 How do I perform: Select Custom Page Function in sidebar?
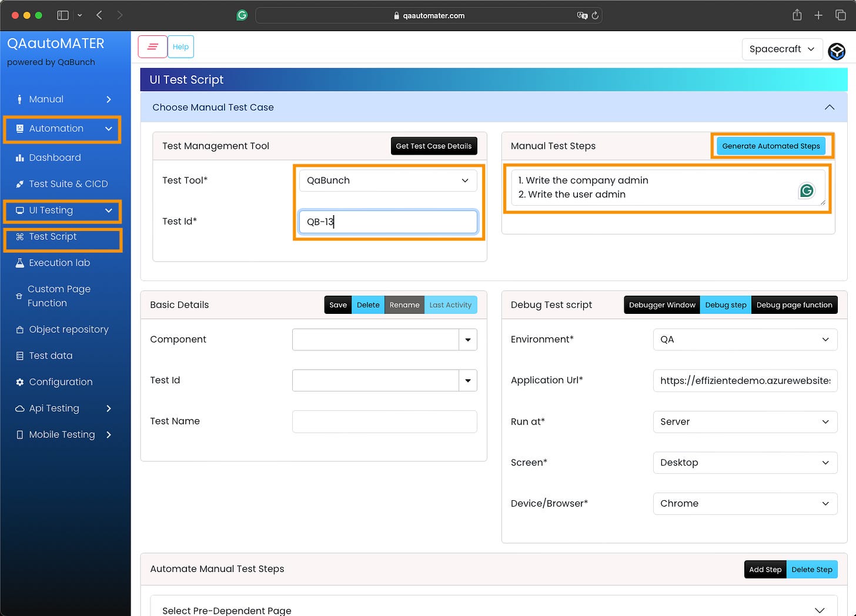pos(59,296)
